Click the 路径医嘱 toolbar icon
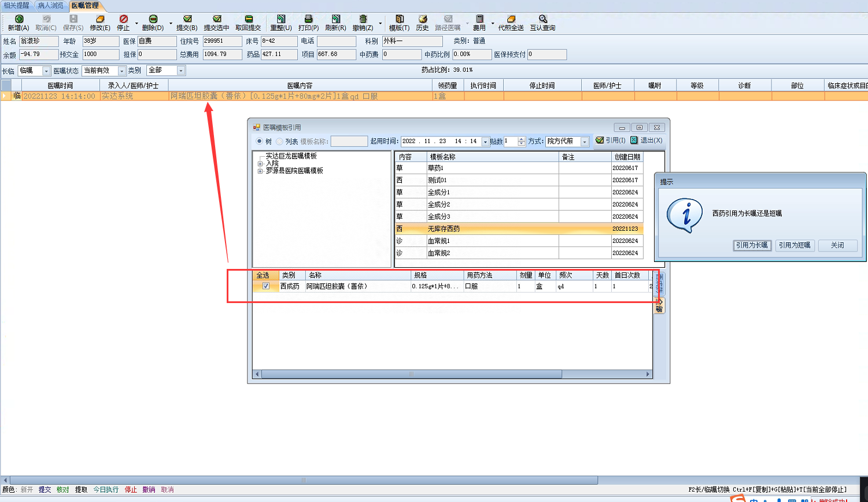 pos(448,19)
